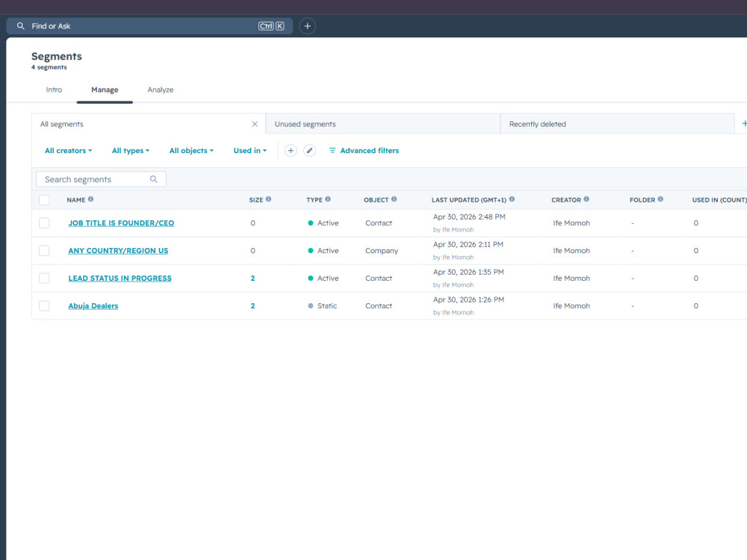Open ANY COUNTRY/REGION US segment
The image size is (747, 560).
click(x=118, y=250)
